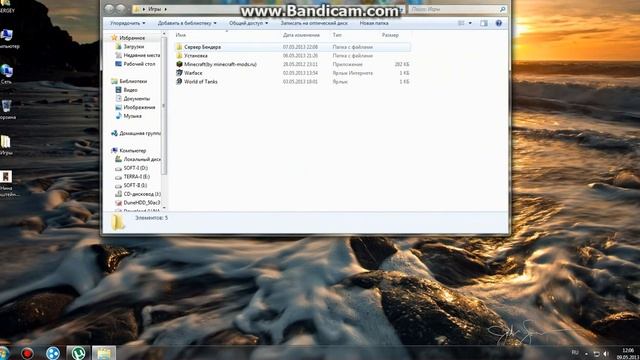Click the search magnifier icon
The width and height of the screenshot is (640, 360).
[x=502, y=9]
